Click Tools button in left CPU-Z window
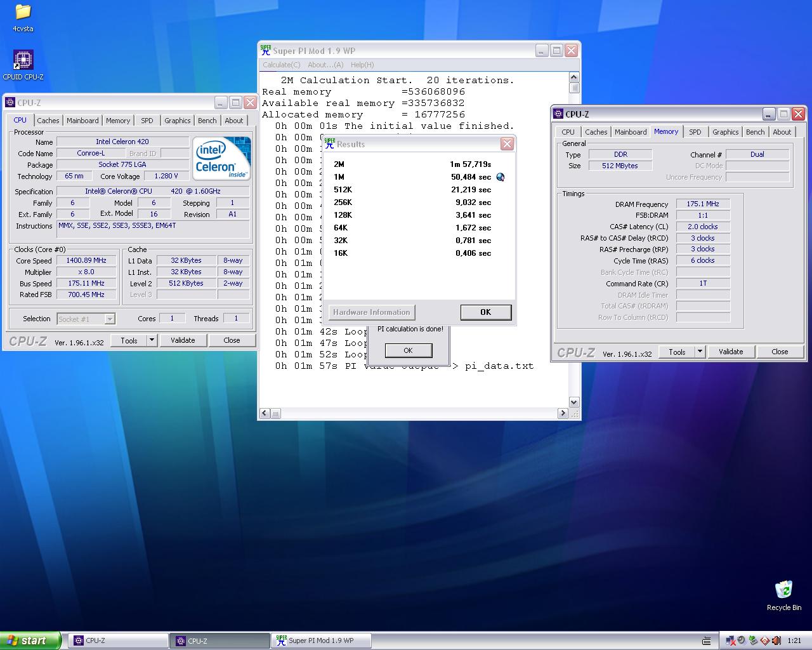Viewport: 812px width, 650px height. tap(129, 340)
